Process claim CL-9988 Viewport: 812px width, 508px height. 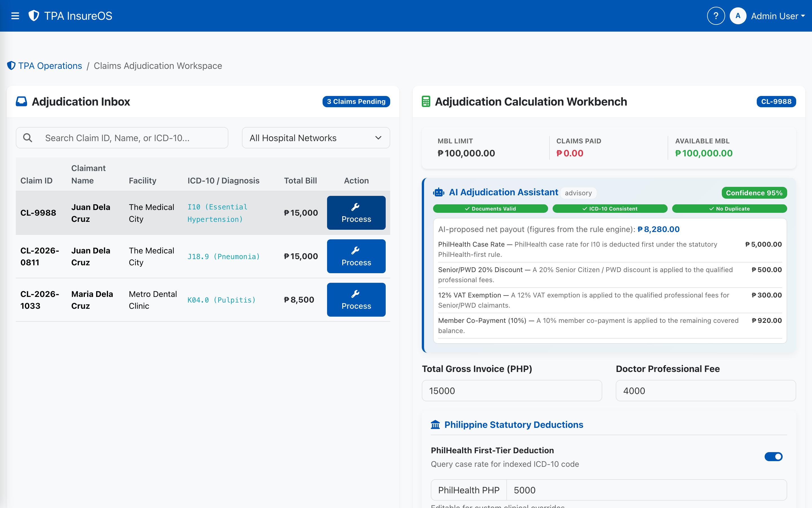356,213
